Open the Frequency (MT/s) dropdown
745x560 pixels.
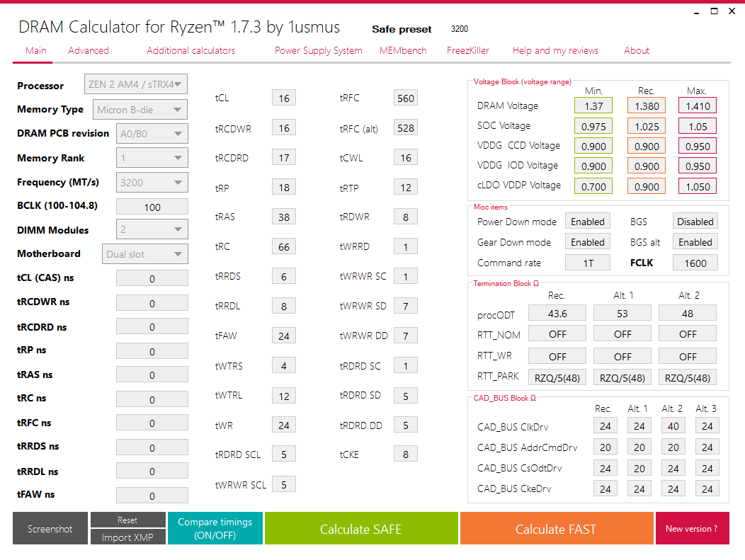point(152,183)
